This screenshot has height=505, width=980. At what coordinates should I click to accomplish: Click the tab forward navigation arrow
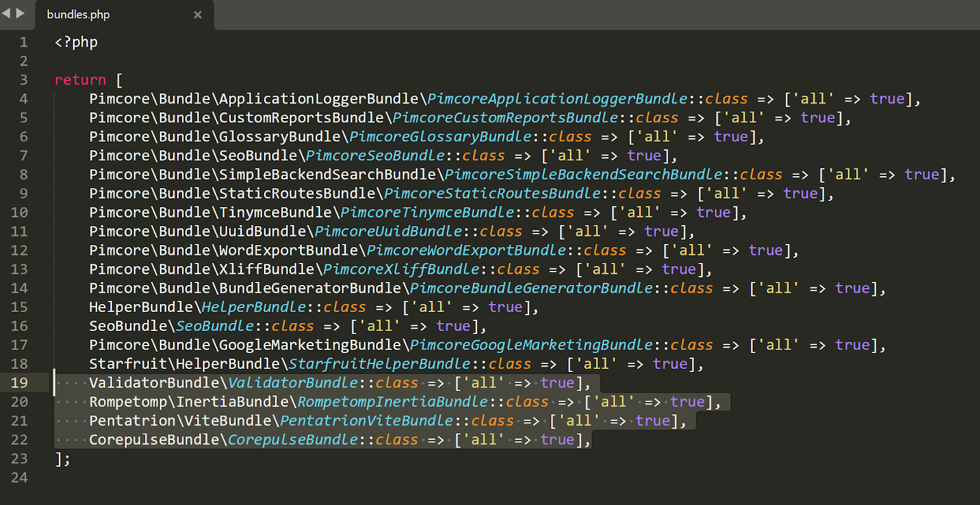pyautogui.click(x=20, y=13)
